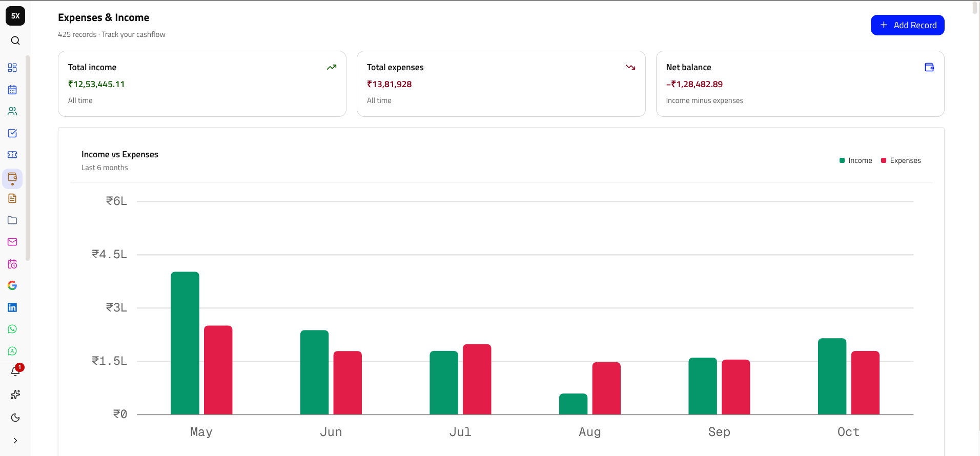Open the AI sparkles icon
This screenshot has height=456, width=980.
tap(15, 395)
